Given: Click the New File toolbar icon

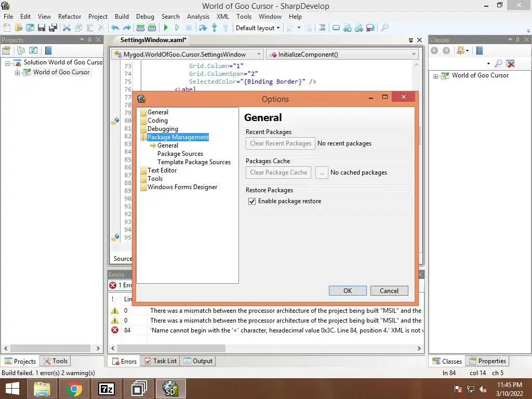Looking at the screenshot, I should [x=7, y=28].
